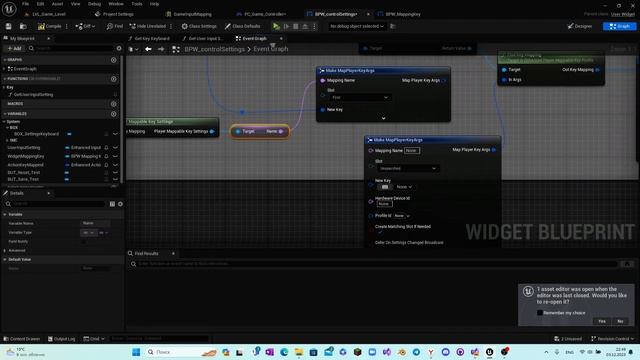Open the Profile Id dropdown on node
Image resolution: width=640 pixels, height=360 pixels.
402,216
